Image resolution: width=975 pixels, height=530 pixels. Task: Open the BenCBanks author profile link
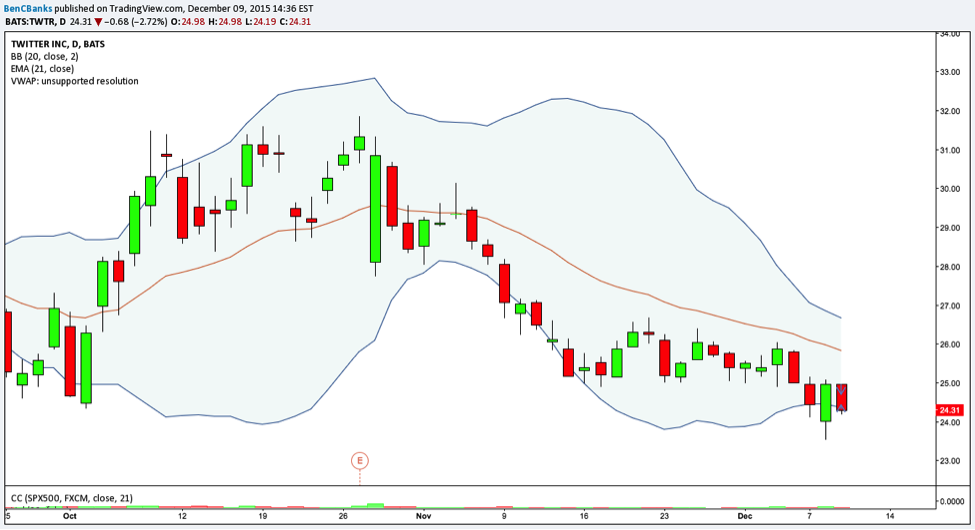click(29, 9)
